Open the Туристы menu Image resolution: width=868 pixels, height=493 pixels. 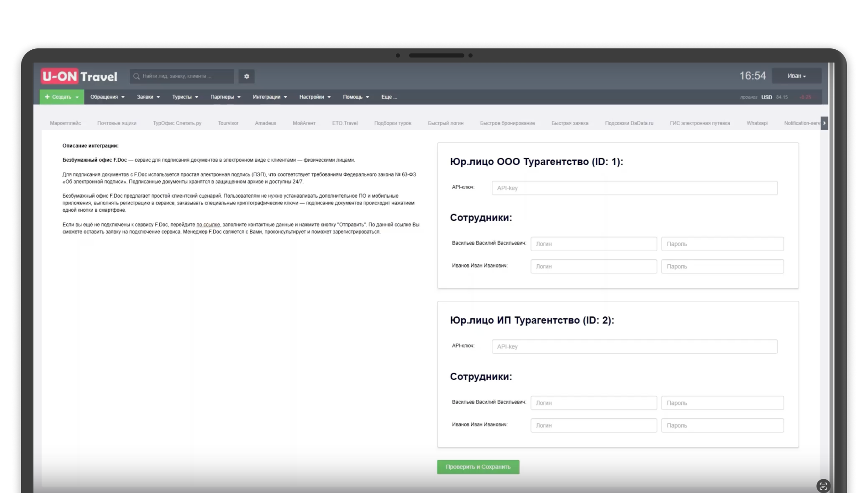click(185, 97)
